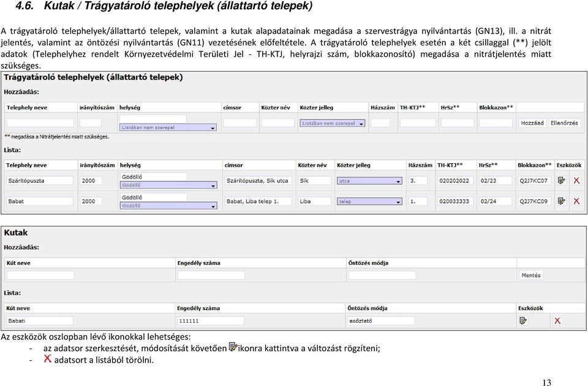The image size is (588, 386).
Task: Edit HrSz value 02/24
Action: tap(496, 201)
